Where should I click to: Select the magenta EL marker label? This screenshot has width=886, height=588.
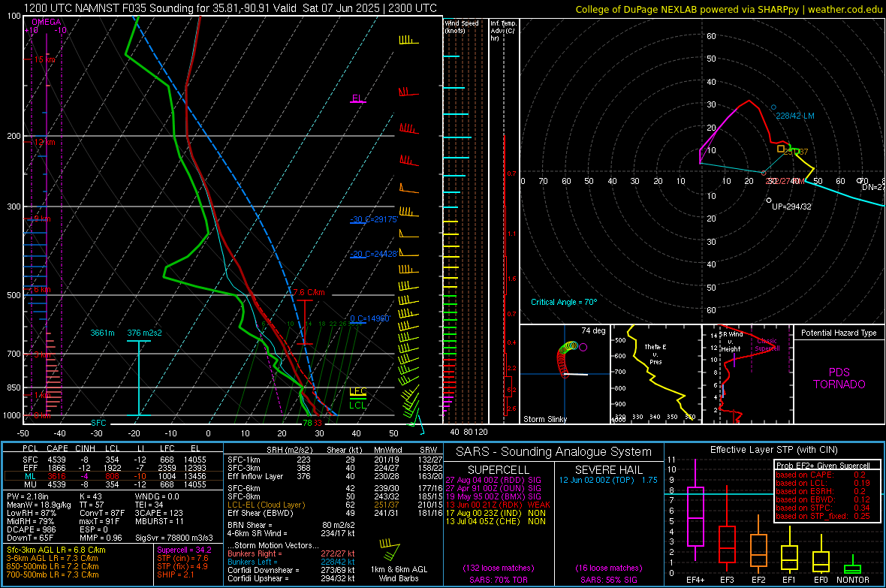click(x=357, y=98)
